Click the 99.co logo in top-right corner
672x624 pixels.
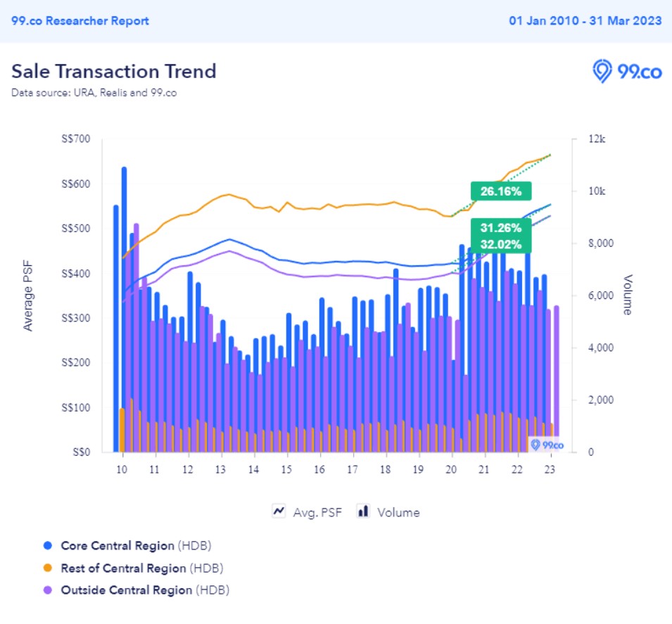pos(628,71)
